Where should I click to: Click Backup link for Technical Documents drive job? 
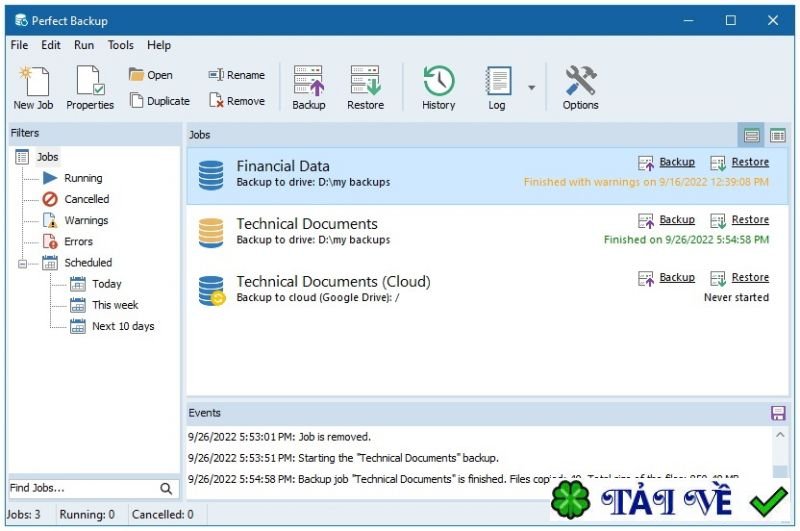[677, 220]
